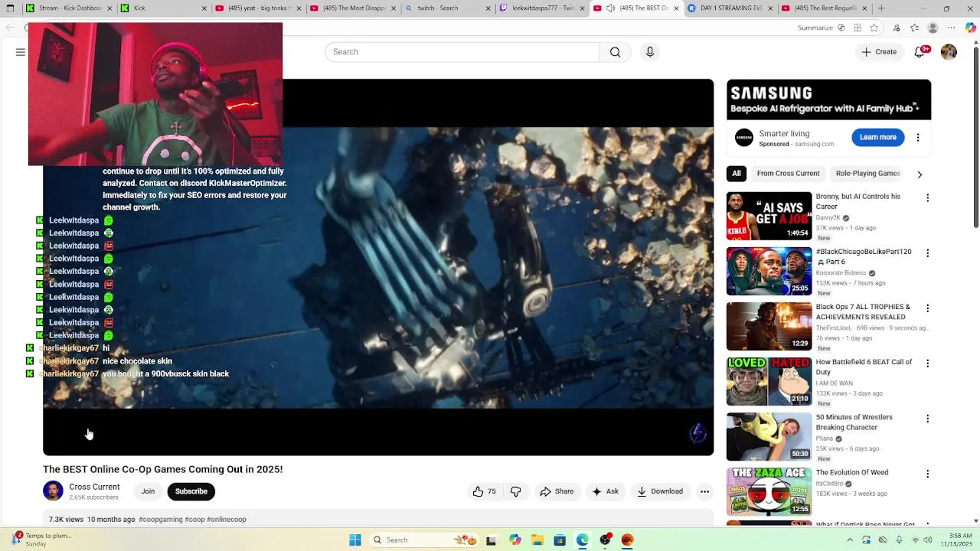The width and height of the screenshot is (980, 551).
Task: Open options for Evolution Of Weed video
Action: [927, 474]
